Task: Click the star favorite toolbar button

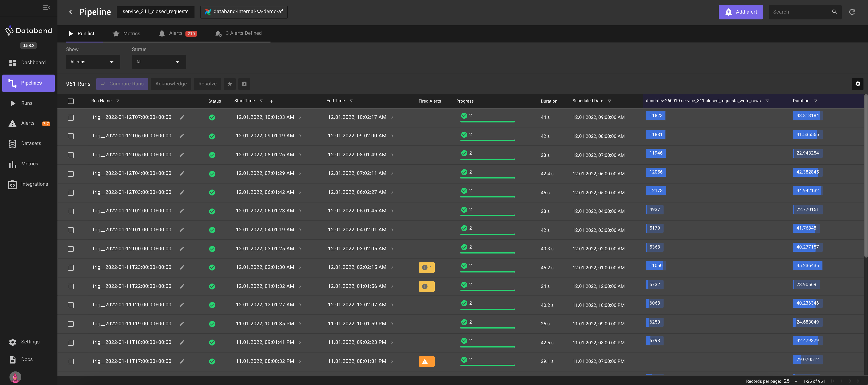Action: 230,84
